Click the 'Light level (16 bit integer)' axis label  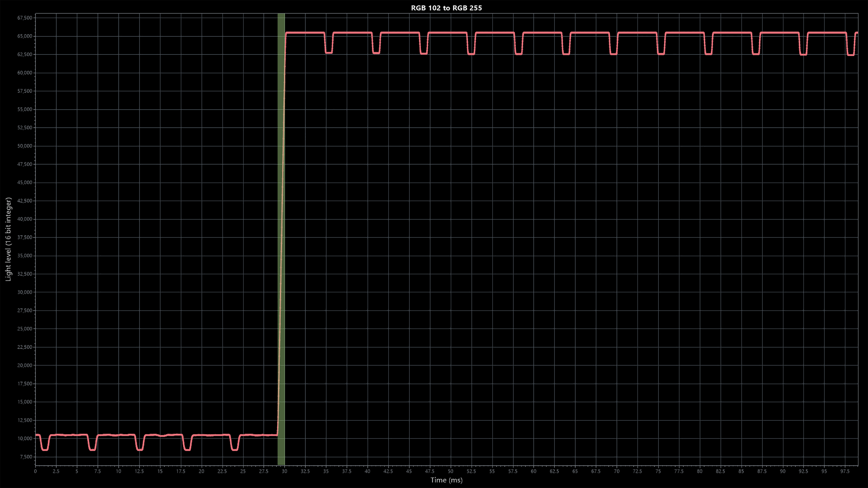8,239
